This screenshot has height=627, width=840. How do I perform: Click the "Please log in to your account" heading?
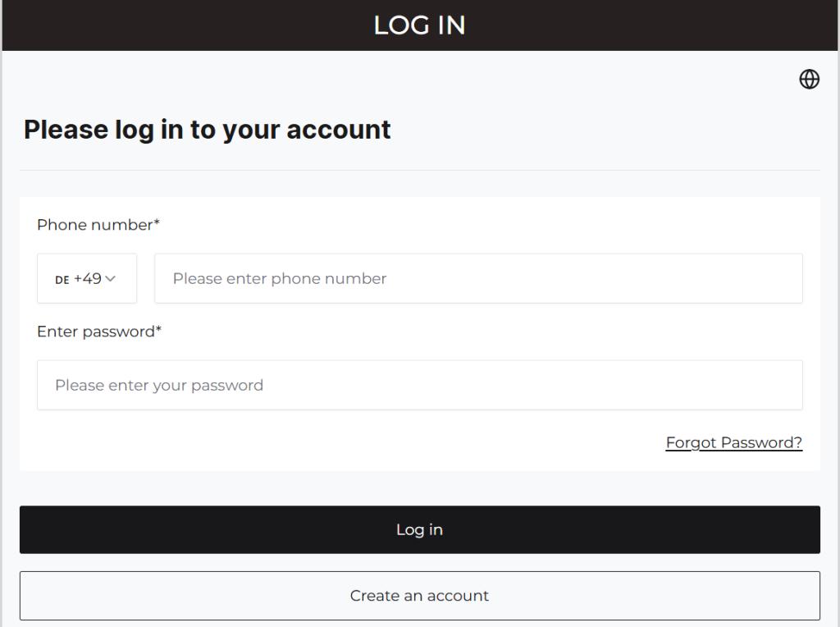click(x=207, y=130)
